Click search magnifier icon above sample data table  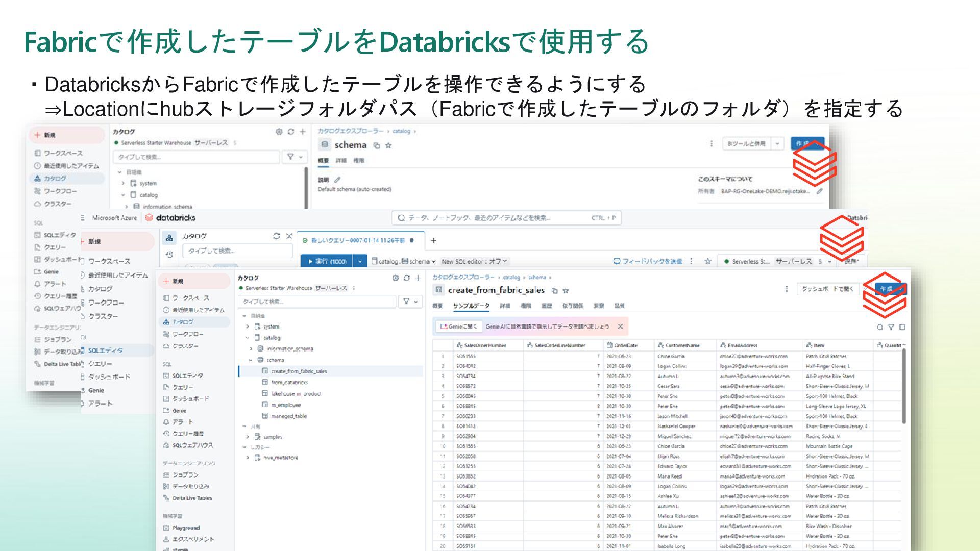[x=879, y=327]
